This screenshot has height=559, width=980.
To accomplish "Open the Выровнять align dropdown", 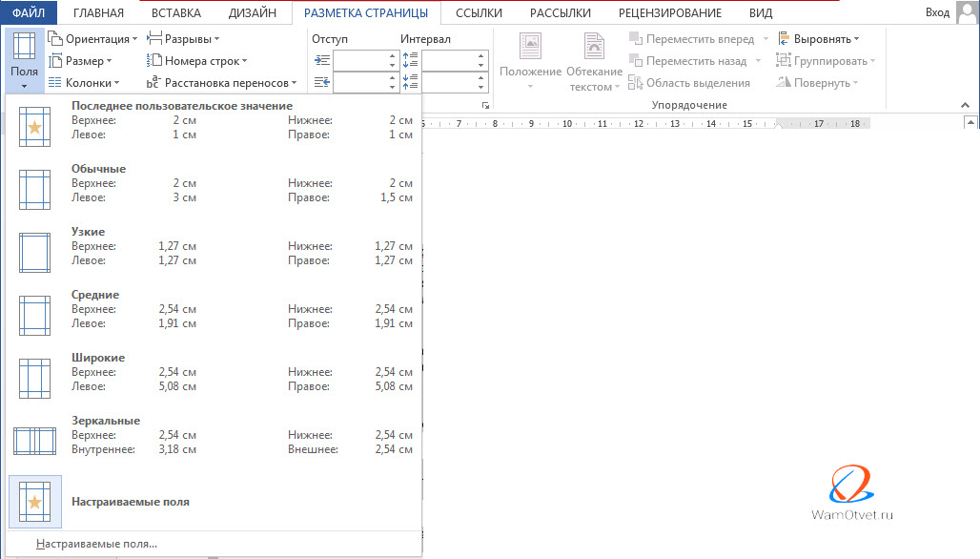I will 820,39.
